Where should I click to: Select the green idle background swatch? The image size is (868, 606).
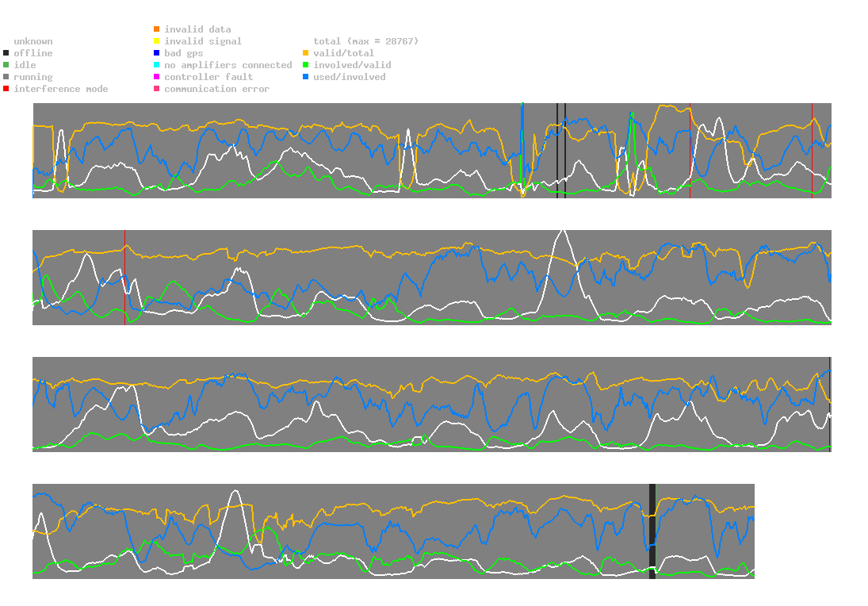pos(7,65)
